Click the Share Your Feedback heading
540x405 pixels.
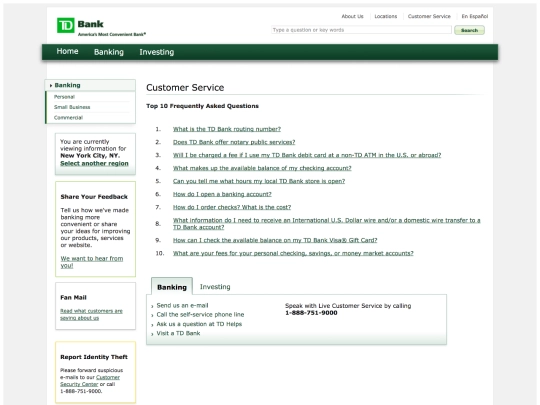tap(94, 197)
